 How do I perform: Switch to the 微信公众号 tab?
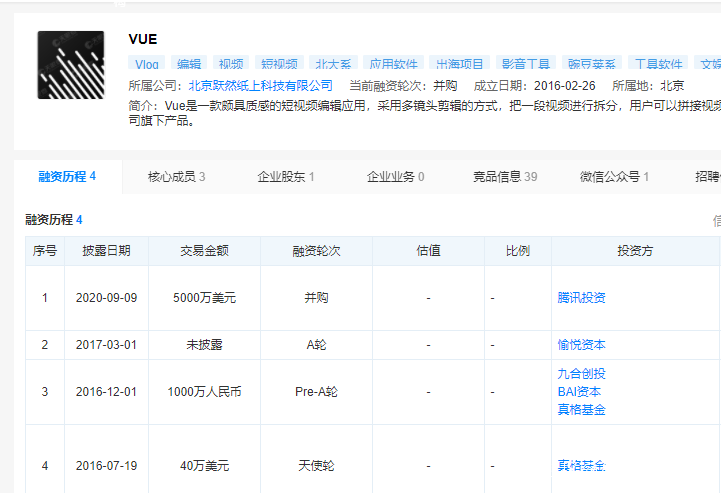614,177
